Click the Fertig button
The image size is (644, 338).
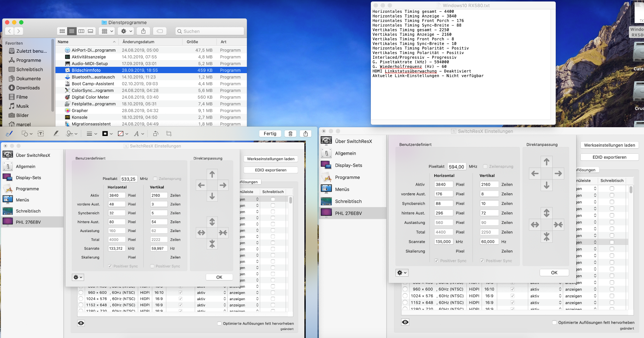coord(270,134)
